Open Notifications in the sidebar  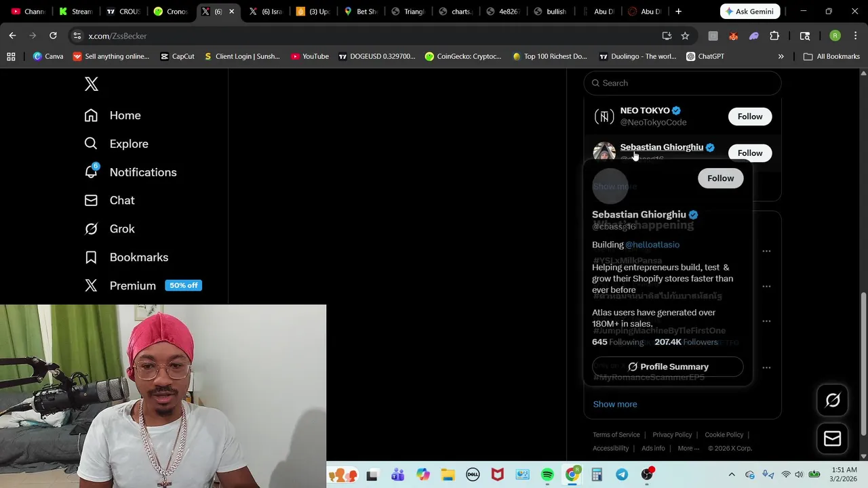point(130,172)
